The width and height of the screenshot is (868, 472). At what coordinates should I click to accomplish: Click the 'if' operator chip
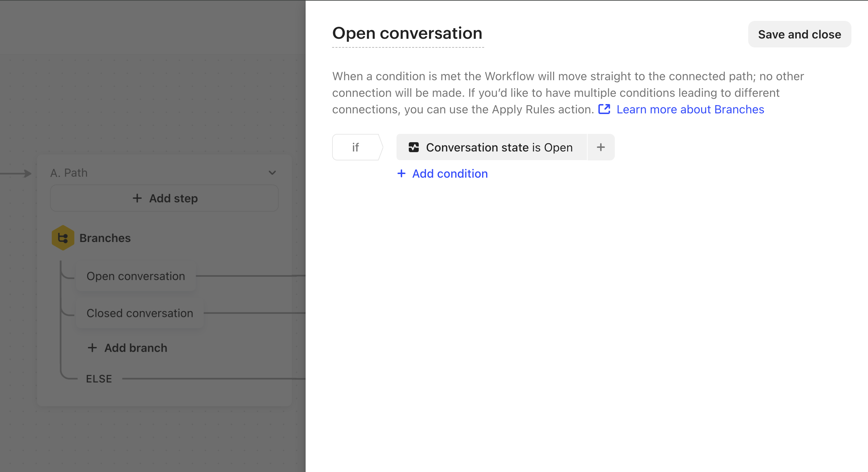click(x=355, y=147)
